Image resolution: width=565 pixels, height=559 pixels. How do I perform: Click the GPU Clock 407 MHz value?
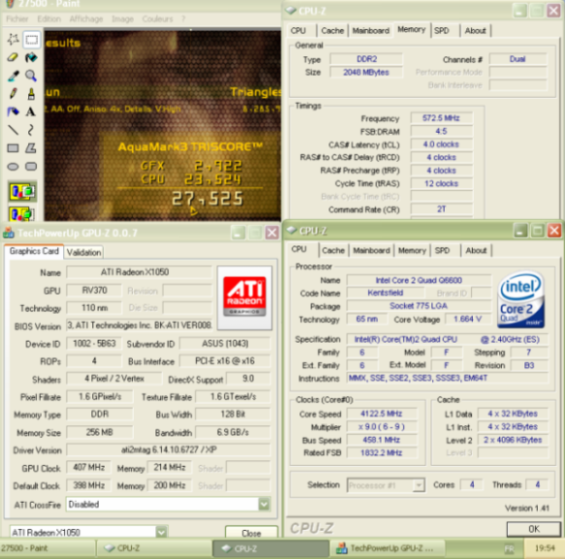click(89, 467)
